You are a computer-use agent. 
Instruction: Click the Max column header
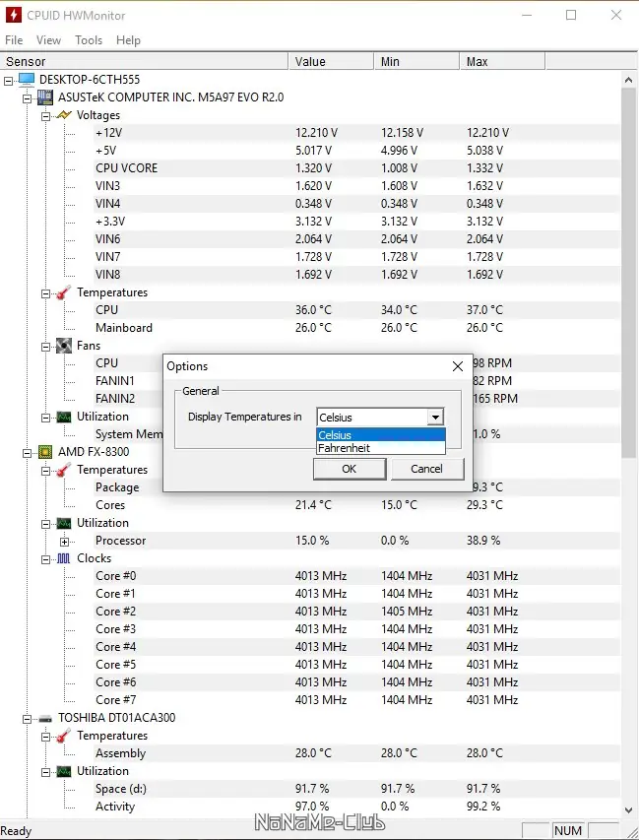click(x=502, y=62)
